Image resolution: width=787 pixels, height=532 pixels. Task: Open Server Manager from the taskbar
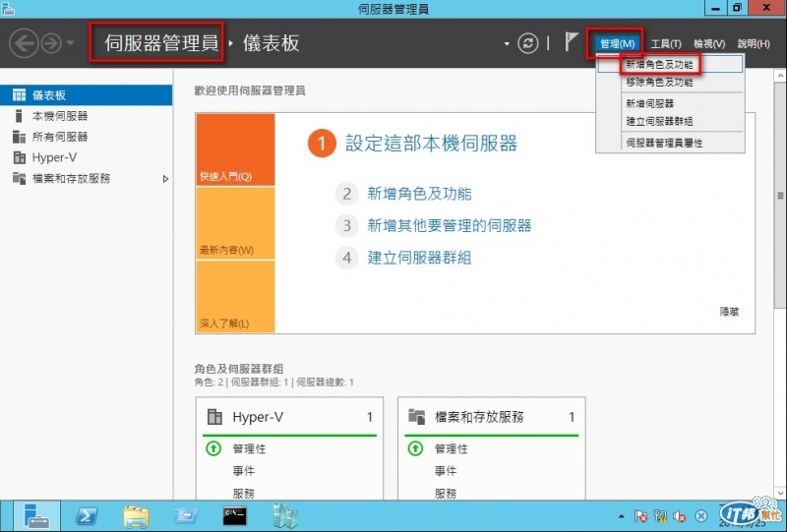36,516
